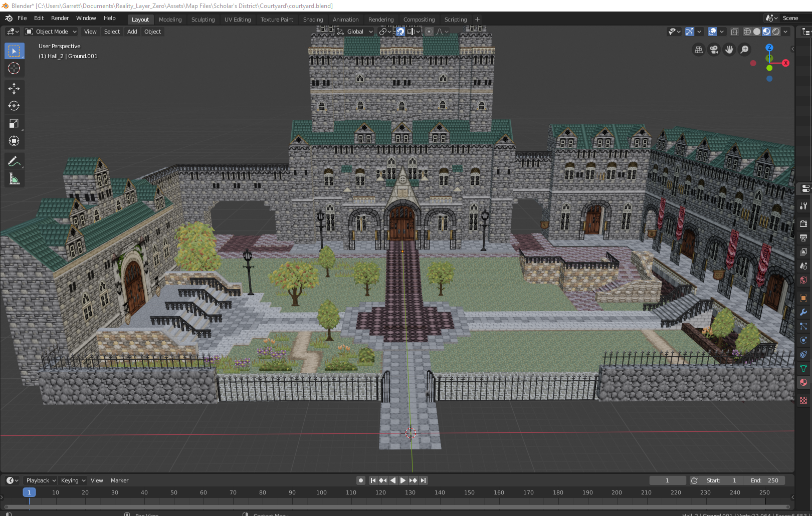Viewport: 812px width, 516px height.
Task: Select the Transform tool
Action: click(14, 141)
